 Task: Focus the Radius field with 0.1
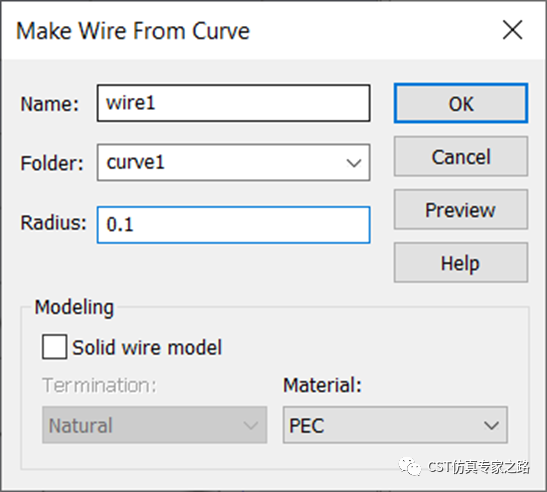point(233,224)
